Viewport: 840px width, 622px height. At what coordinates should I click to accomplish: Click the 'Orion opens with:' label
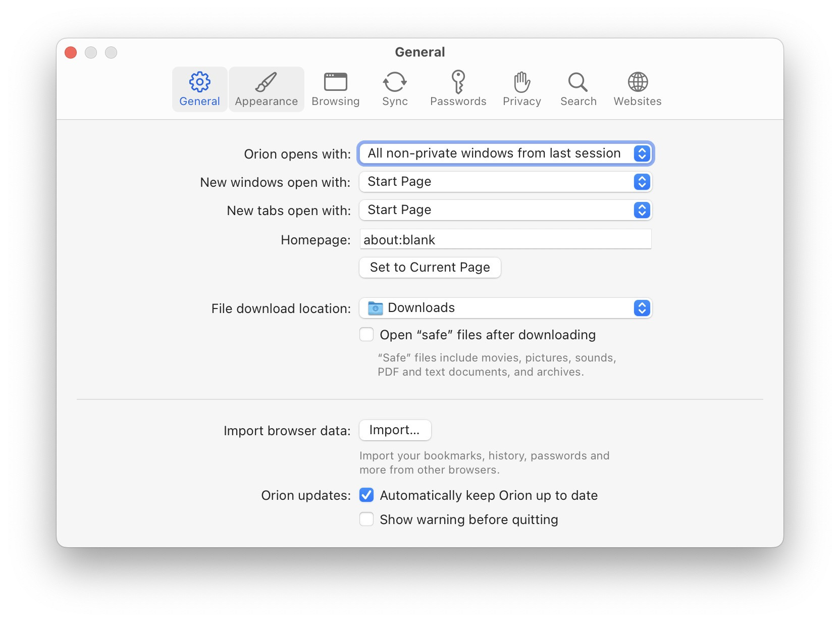coord(297,154)
